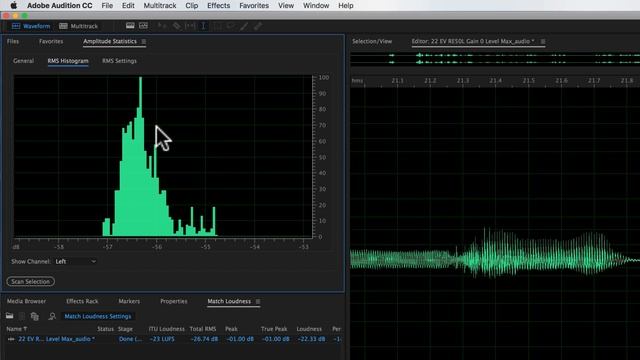Switch to Multitrack editor view
Screen dimensions: 640x360
coord(79,26)
